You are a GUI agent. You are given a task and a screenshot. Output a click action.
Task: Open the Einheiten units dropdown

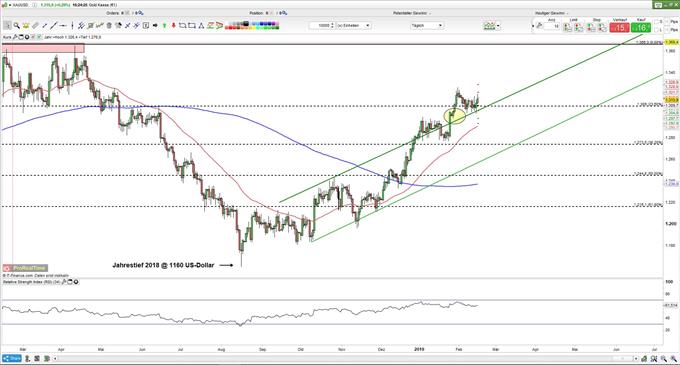point(354,26)
